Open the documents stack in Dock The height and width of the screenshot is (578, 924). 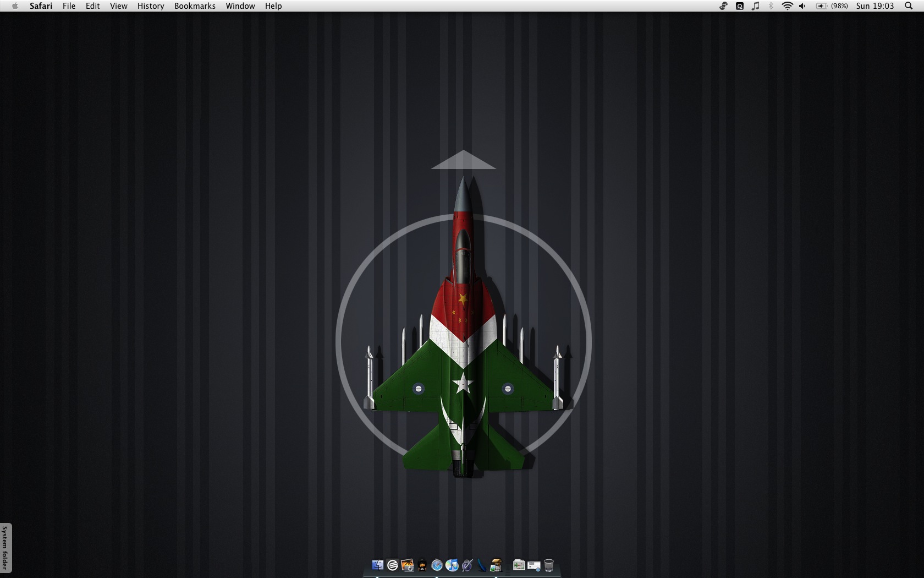pyautogui.click(x=519, y=565)
